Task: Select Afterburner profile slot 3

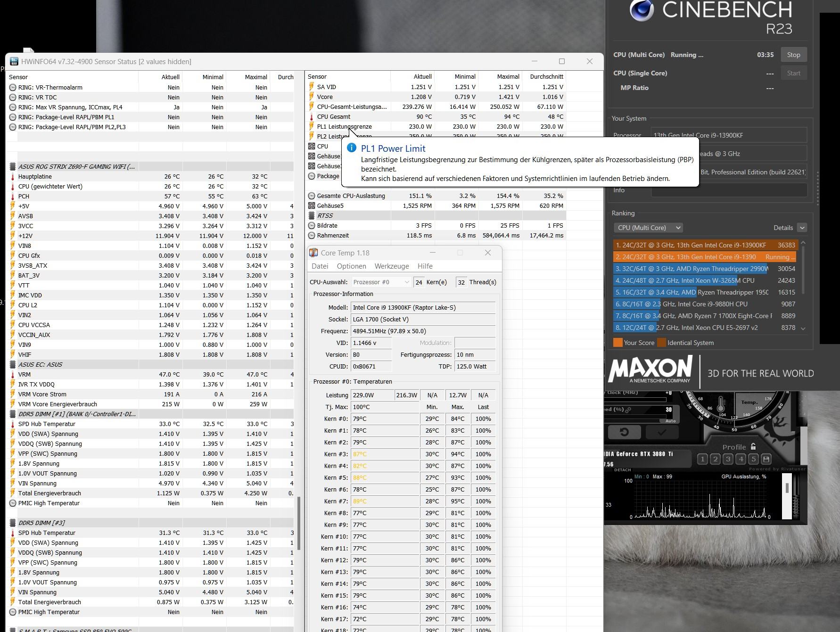Action: coord(728,459)
